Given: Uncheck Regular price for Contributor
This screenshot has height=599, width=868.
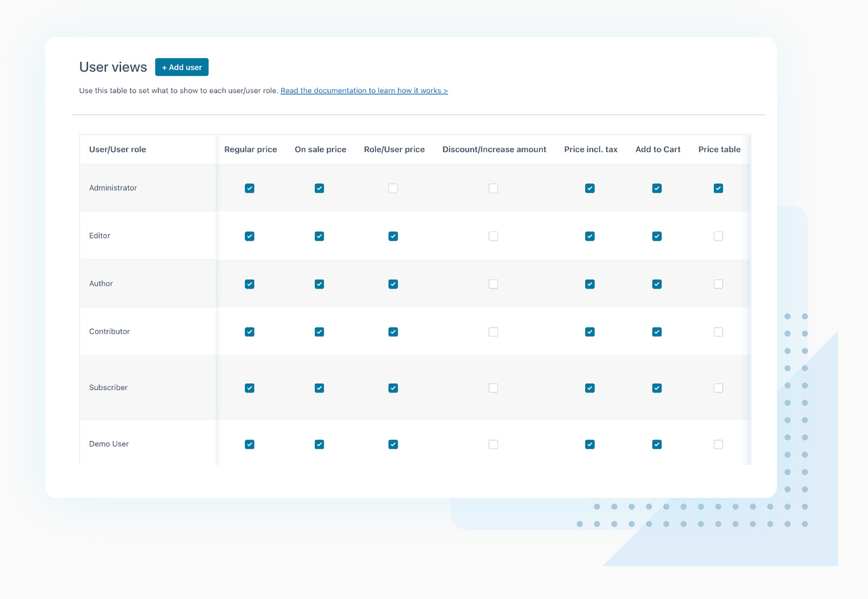Looking at the screenshot, I should 249,331.
